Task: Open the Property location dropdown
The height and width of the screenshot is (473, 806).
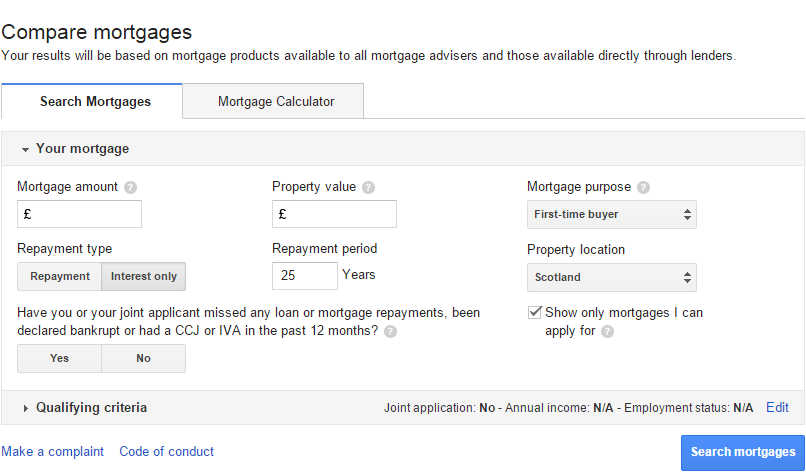Action: click(x=611, y=277)
